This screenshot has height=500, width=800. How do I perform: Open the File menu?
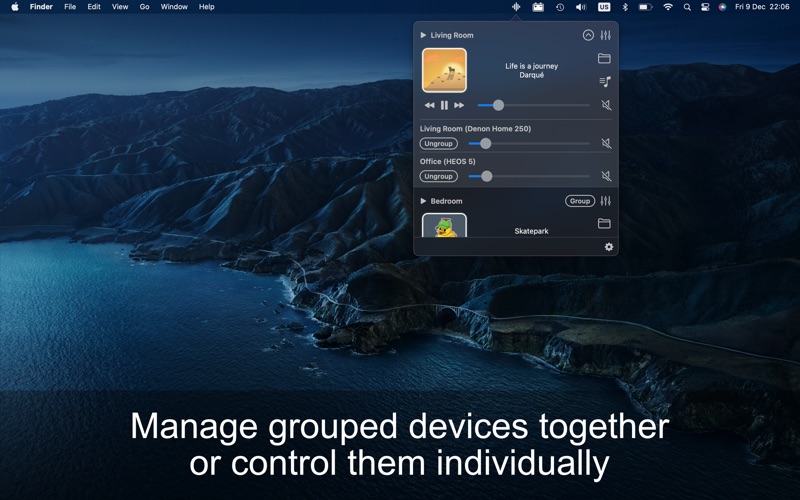[70, 7]
